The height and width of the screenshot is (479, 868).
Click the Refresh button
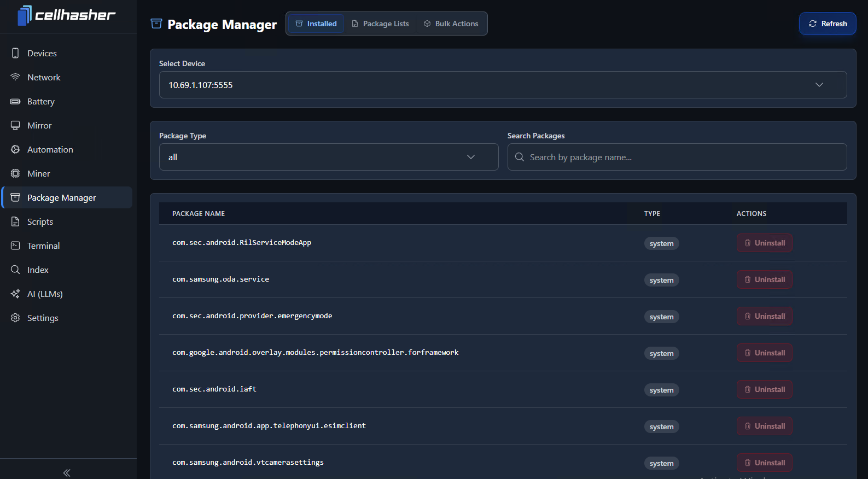pyautogui.click(x=827, y=24)
